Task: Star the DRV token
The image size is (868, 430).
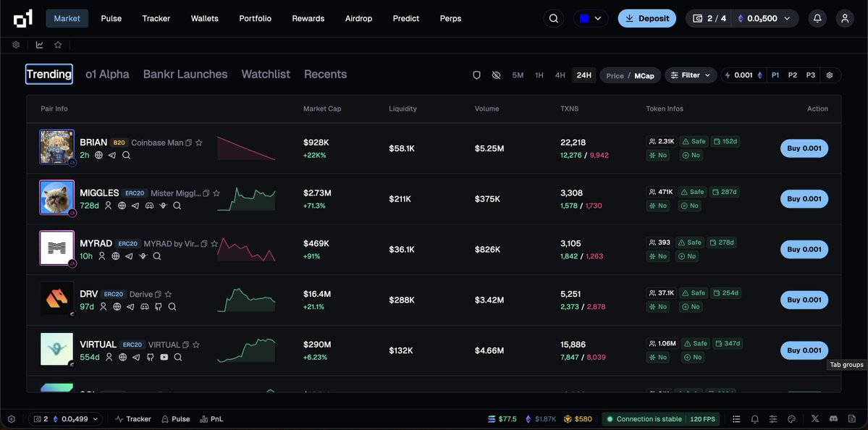Action: [x=168, y=295]
